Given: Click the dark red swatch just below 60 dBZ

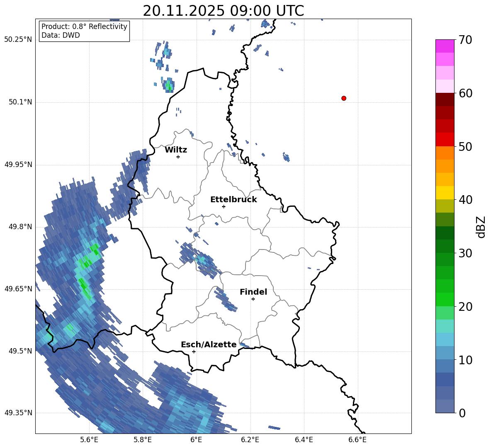Looking at the screenshot, I should click(445, 99).
